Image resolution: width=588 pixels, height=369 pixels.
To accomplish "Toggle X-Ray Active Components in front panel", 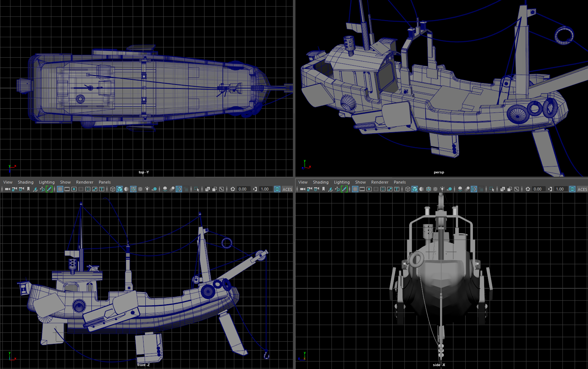I will [215, 189].
